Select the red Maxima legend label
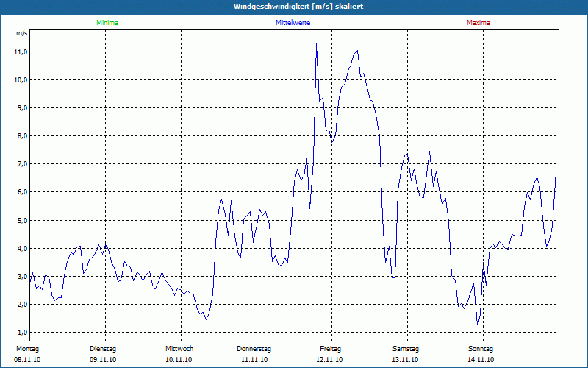This screenshot has height=368, width=588. coord(478,23)
